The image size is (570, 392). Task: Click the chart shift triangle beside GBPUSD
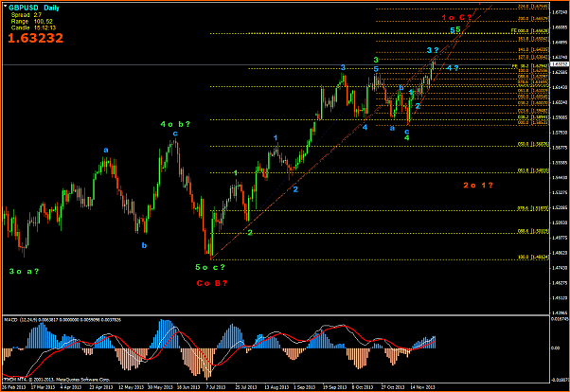click(5, 7)
